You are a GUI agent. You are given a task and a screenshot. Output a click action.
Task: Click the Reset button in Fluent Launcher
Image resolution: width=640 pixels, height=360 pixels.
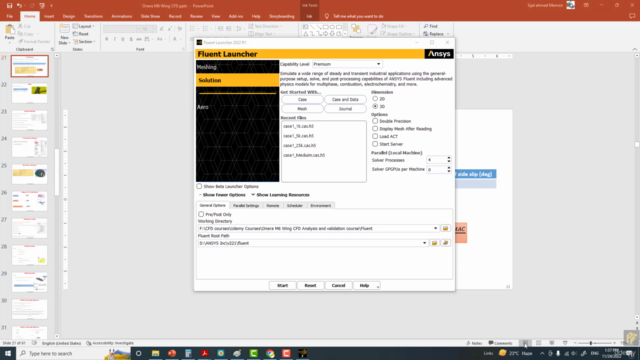310,286
